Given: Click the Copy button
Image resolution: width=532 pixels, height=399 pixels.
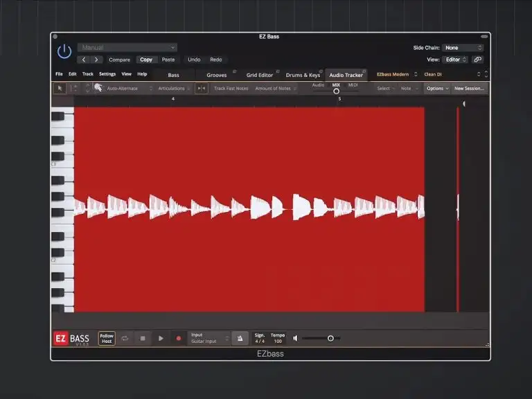Looking at the screenshot, I should coord(146,60).
